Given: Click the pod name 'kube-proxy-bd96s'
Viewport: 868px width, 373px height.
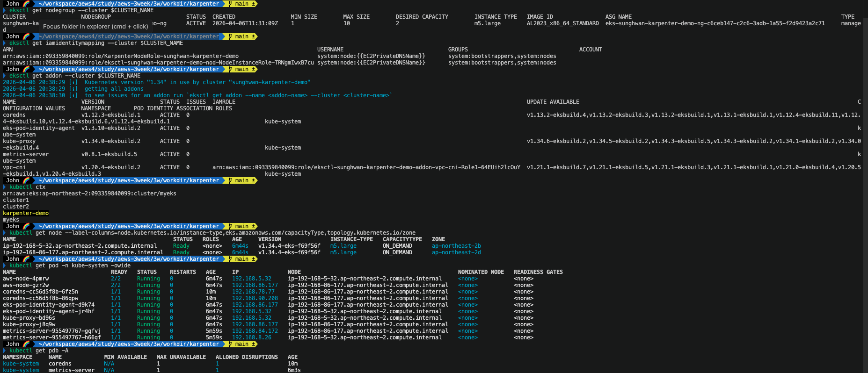Looking at the screenshot, I should (x=29, y=318).
